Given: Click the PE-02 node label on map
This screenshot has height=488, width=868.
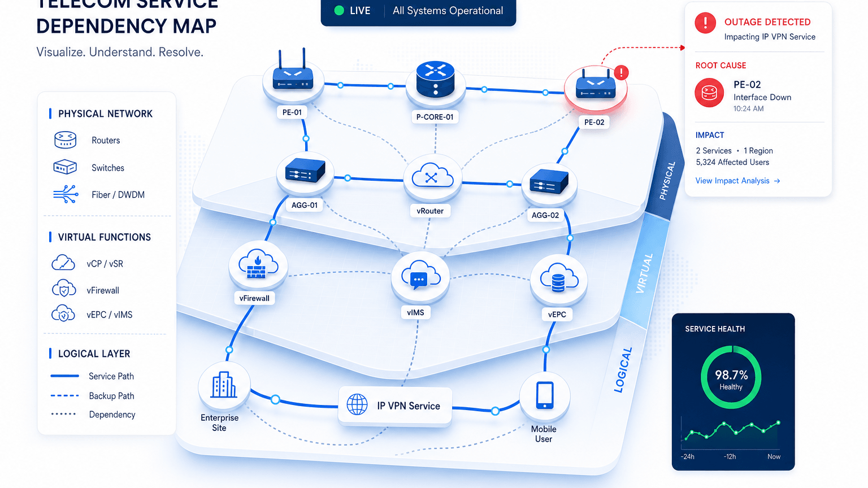Looking at the screenshot, I should (594, 122).
